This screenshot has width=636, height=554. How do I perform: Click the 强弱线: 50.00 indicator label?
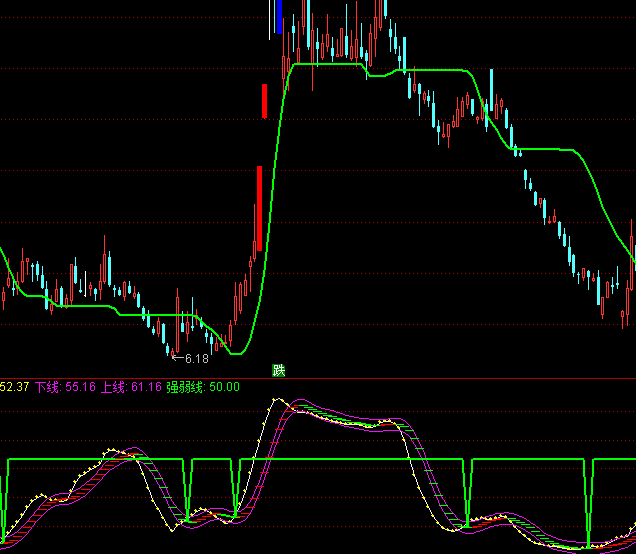point(203,387)
